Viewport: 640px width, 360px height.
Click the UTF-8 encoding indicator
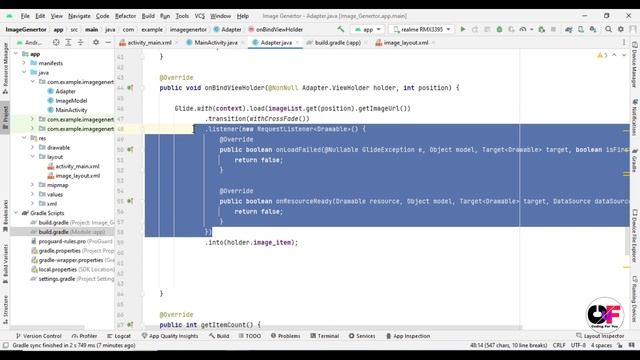point(578,345)
